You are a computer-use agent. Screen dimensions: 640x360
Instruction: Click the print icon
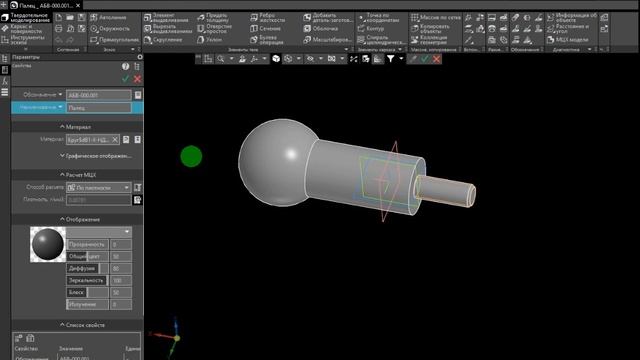point(59,29)
